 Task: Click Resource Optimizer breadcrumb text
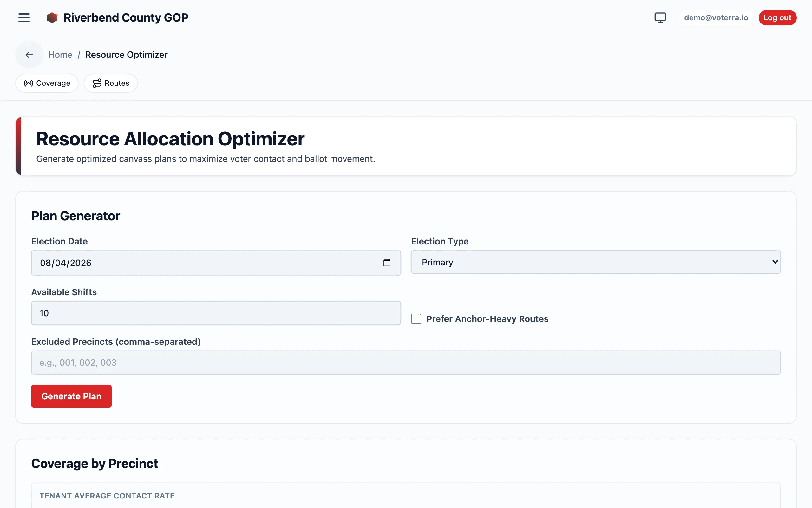point(127,55)
